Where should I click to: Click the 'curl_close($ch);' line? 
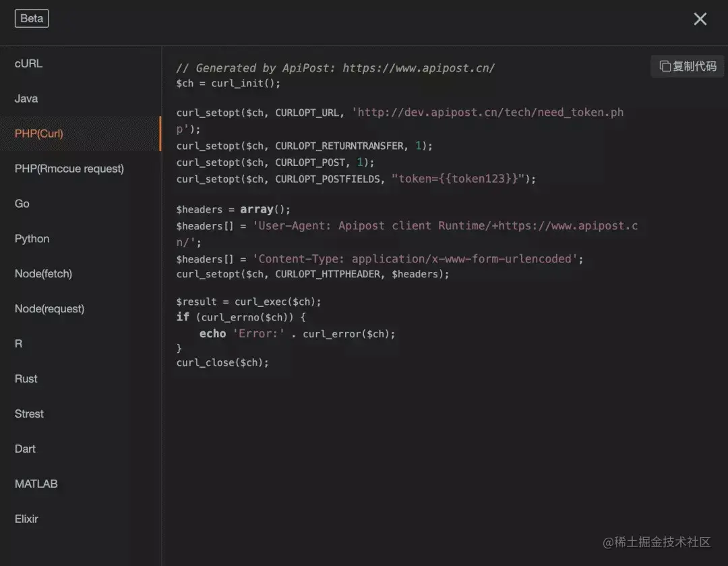222,362
